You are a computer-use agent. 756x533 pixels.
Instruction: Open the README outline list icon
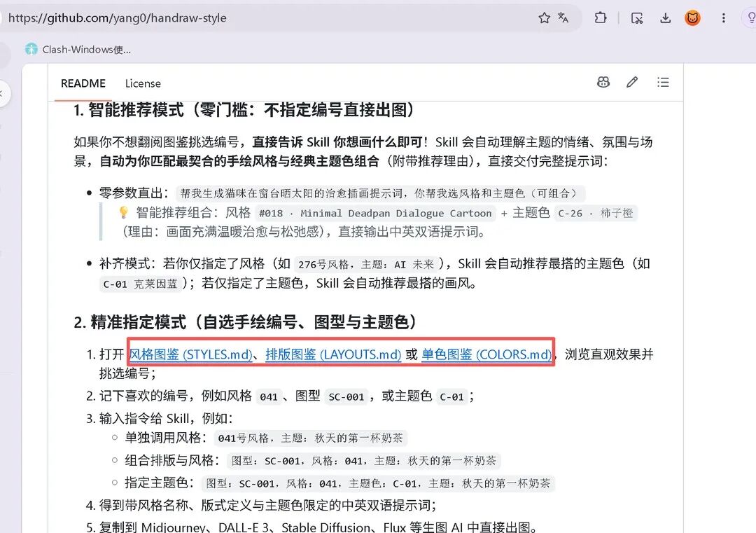tap(663, 82)
